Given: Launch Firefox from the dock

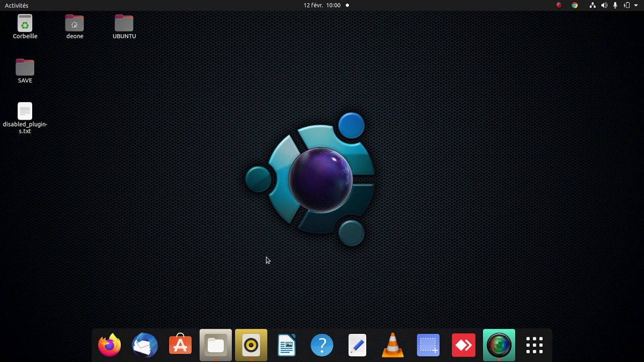Looking at the screenshot, I should click(109, 345).
